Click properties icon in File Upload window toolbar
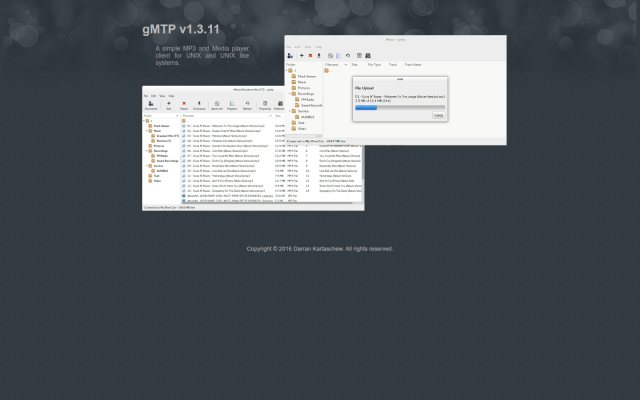 pos(359,56)
